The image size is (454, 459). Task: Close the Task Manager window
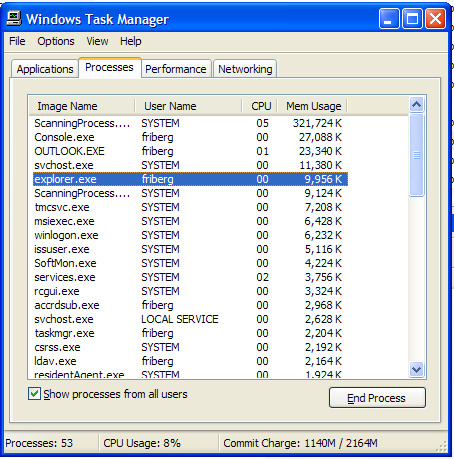coord(435,19)
